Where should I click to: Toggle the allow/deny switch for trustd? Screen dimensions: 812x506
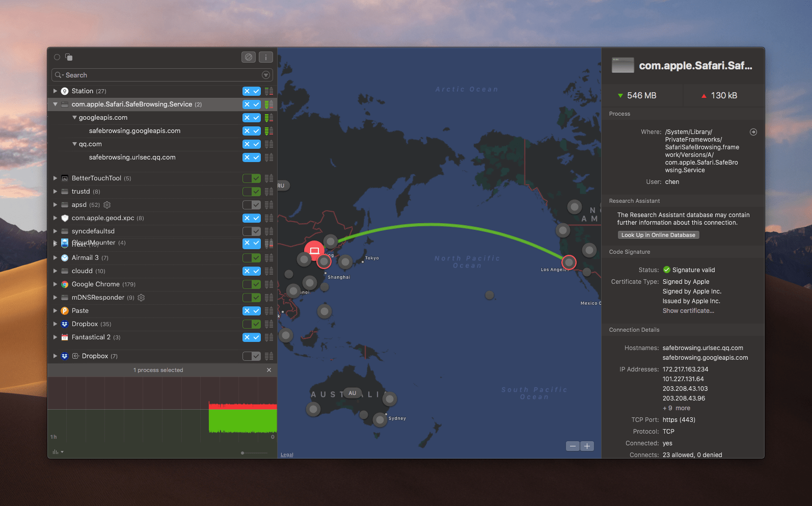point(252,192)
